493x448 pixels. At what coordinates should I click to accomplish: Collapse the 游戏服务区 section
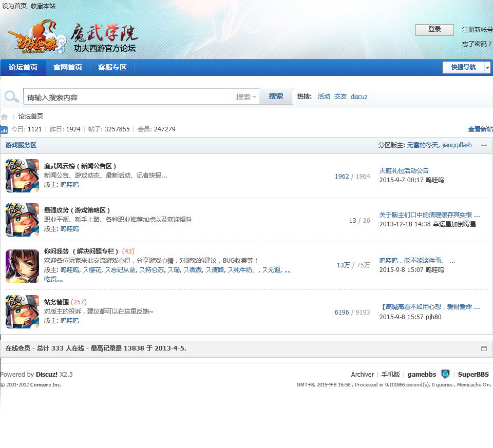click(484, 145)
